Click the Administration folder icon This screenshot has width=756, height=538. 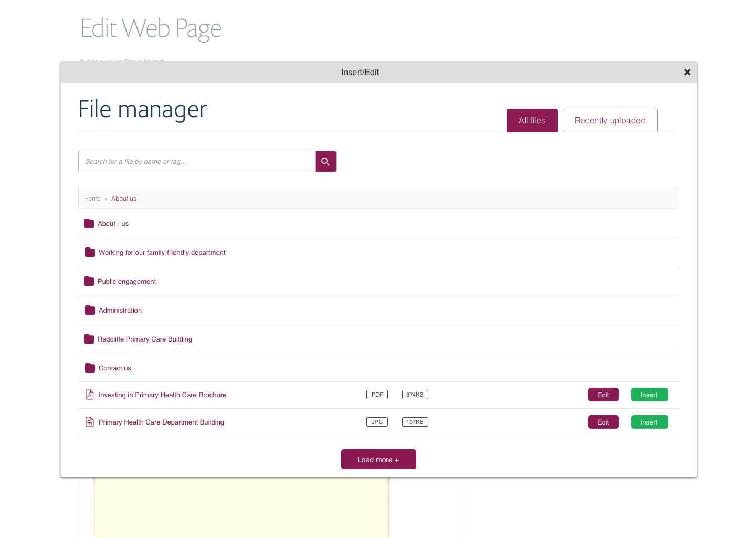pyautogui.click(x=90, y=311)
